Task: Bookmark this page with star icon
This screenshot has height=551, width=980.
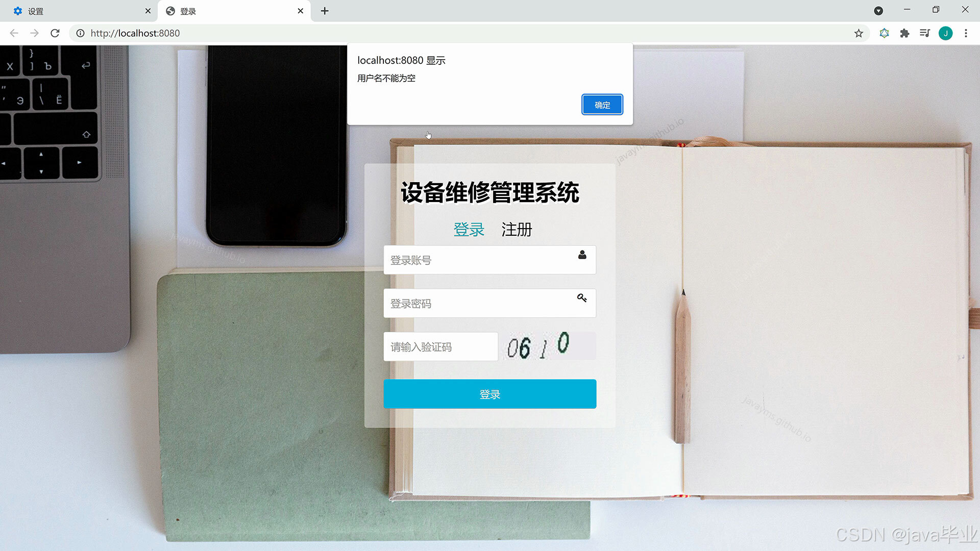Action: point(859,33)
